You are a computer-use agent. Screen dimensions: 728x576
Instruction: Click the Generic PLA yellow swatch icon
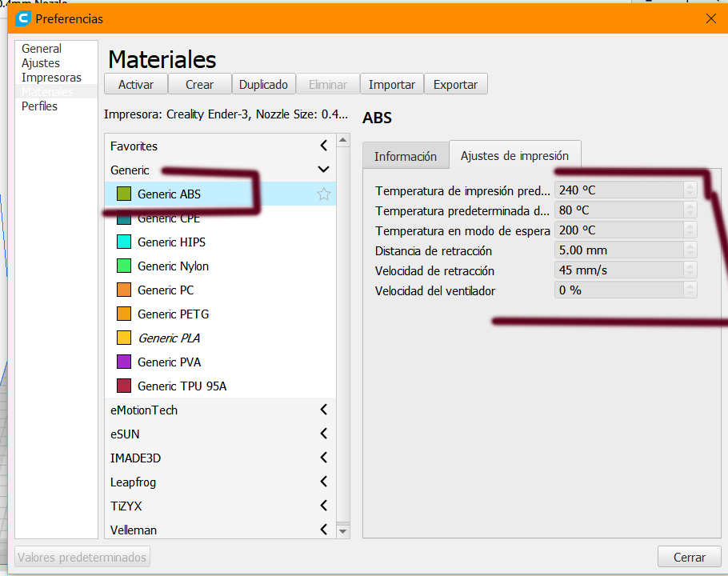[x=124, y=338]
